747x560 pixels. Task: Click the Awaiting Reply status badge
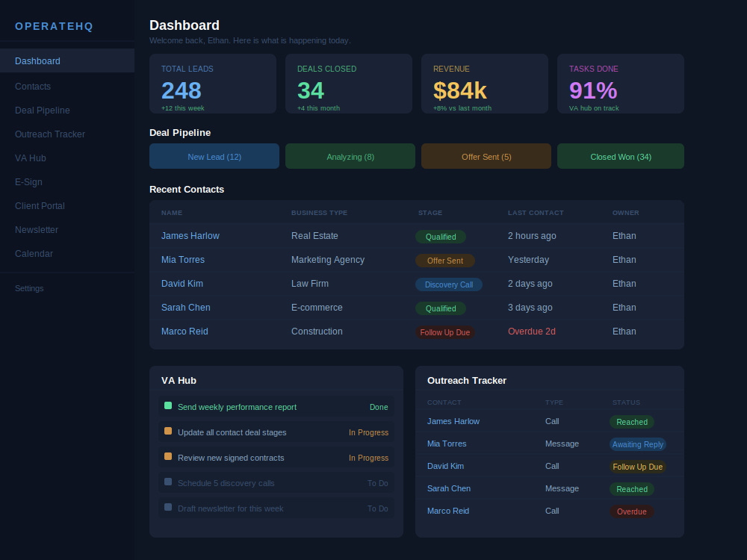tap(637, 444)
